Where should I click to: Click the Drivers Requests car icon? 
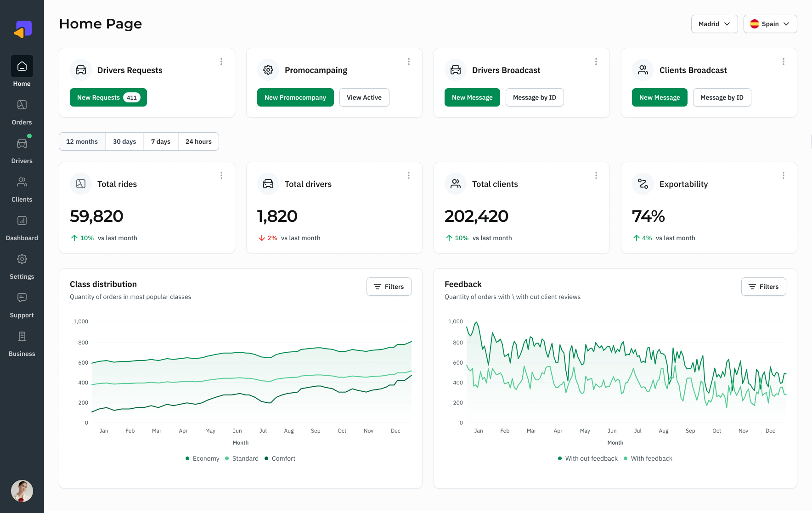(81, 70)
